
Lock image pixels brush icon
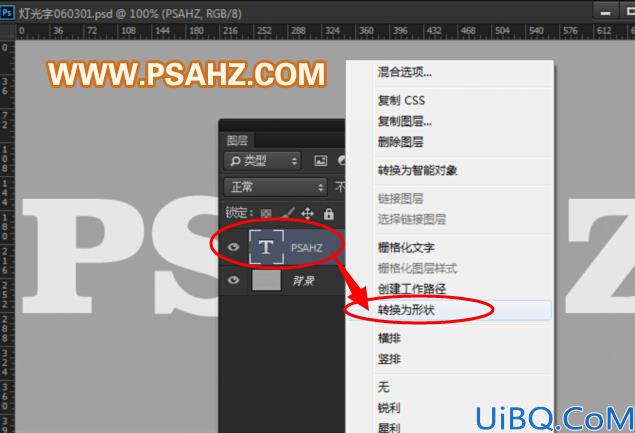pos(288,213)
